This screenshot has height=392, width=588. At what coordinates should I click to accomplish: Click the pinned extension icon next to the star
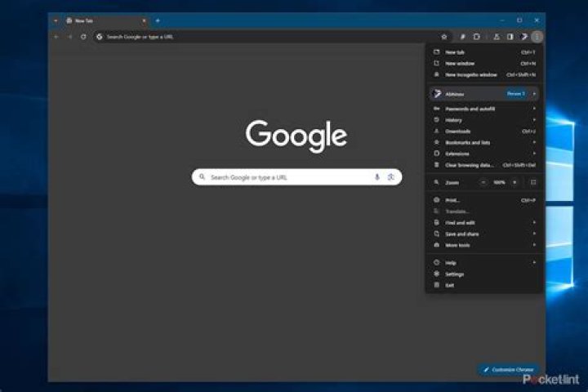463,37
